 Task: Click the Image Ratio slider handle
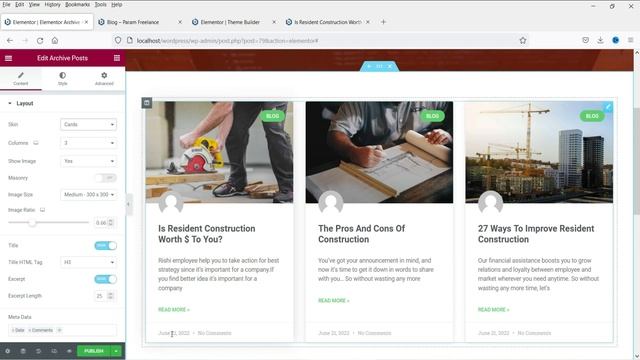32,222
